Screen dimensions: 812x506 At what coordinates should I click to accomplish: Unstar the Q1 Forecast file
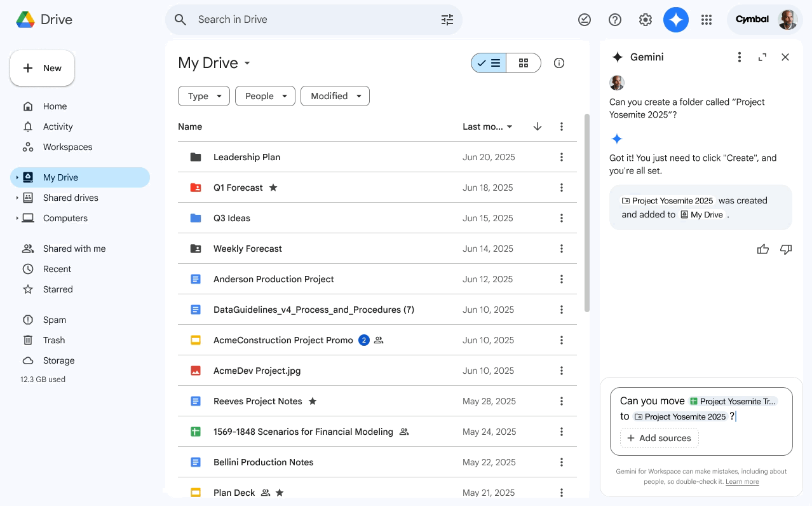(274, 188)
